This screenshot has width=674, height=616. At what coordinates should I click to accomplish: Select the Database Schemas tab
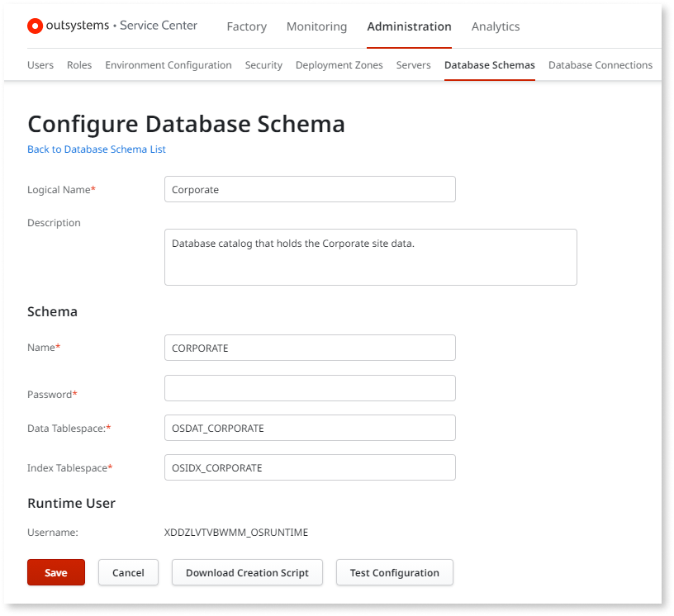pyautogui.click(x=489, y=64)
